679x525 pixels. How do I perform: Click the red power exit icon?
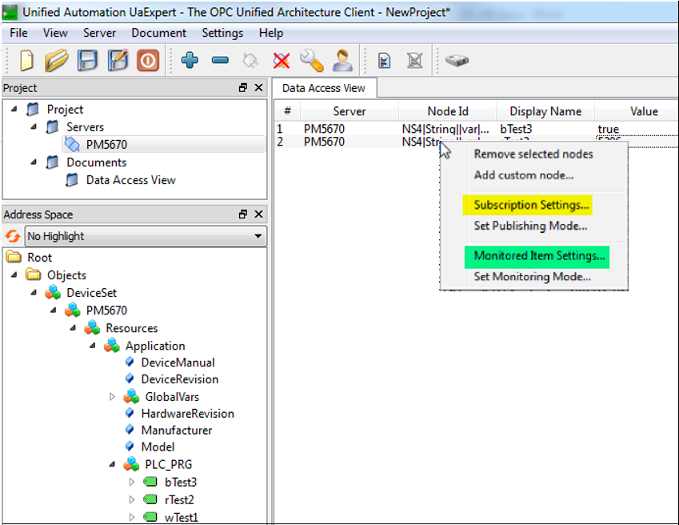pyautogui.click(x=148, y=60)
